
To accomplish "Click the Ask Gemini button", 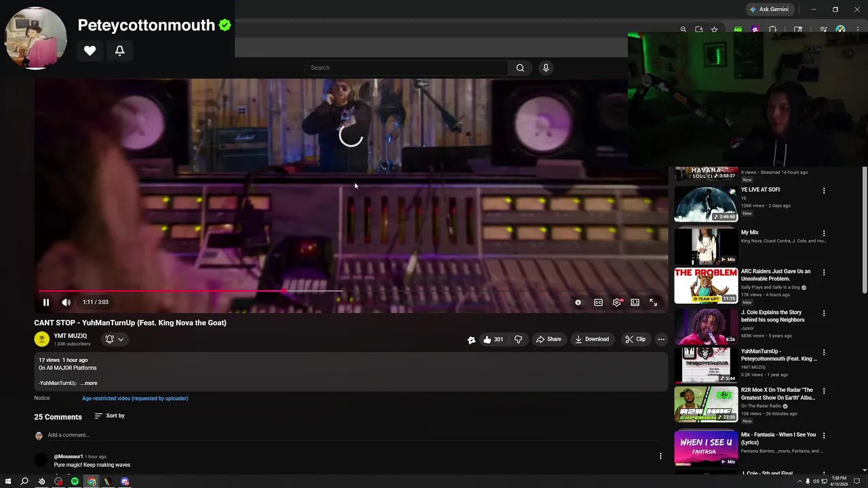I will (769, 9).
